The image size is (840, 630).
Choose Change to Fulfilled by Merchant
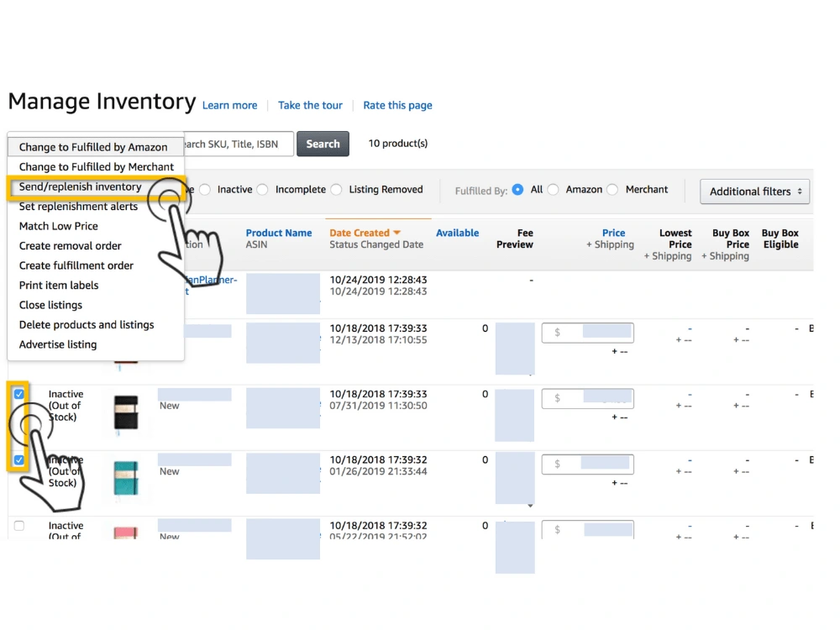[96, 166]
